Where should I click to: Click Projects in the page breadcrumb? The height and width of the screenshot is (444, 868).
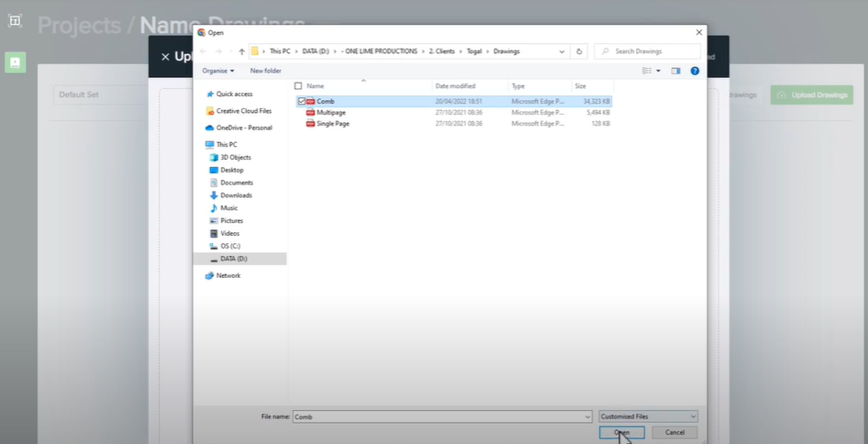(x=79, y=26)
